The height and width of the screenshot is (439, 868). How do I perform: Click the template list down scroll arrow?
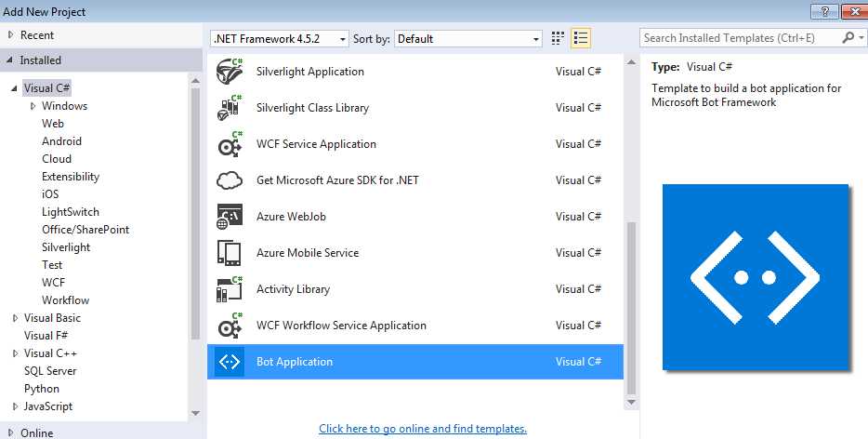pos(631,403)
